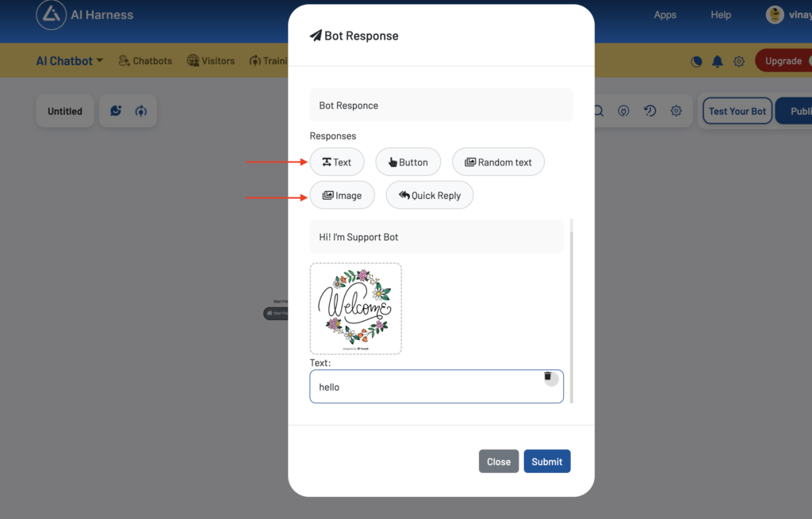Click the Test Your Bot button

coord(737,111)
